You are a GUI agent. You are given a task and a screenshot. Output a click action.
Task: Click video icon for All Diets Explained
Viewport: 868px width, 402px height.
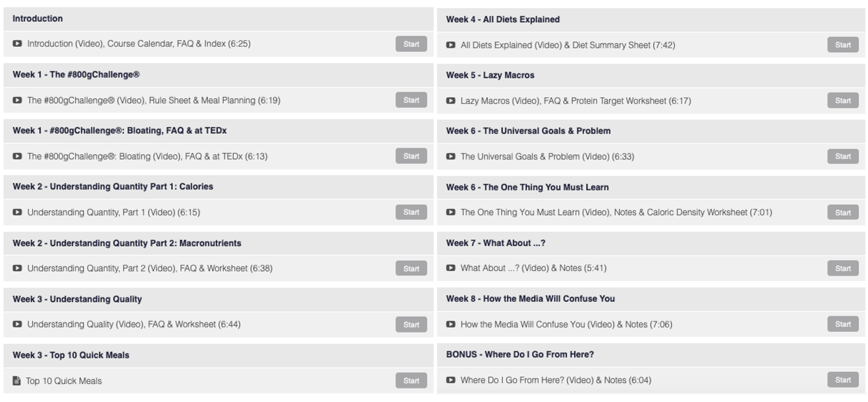point(451,45)
